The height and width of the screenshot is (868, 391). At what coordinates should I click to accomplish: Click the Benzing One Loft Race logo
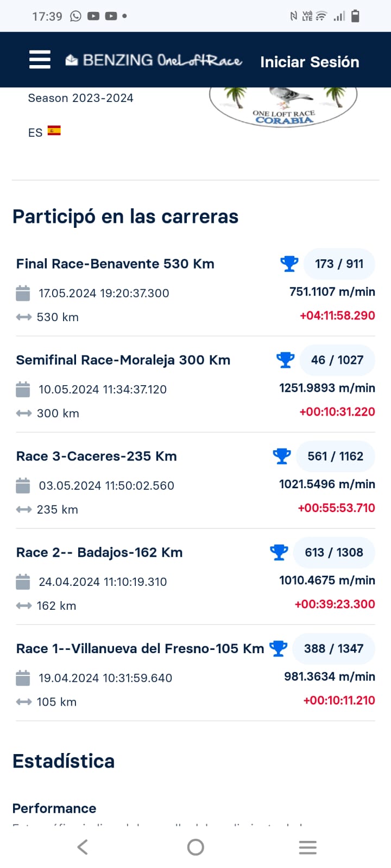(x=154, y=60)
